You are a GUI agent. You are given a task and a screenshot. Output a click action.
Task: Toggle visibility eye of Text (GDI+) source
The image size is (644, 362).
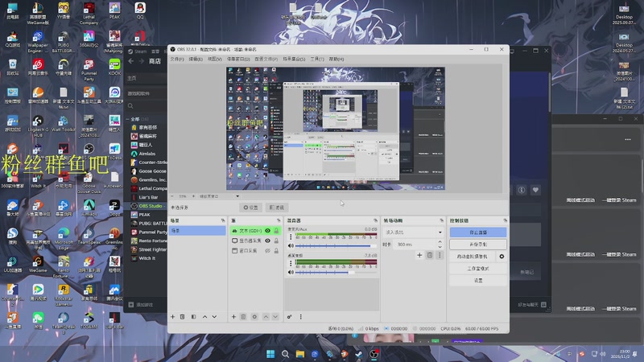268,231
